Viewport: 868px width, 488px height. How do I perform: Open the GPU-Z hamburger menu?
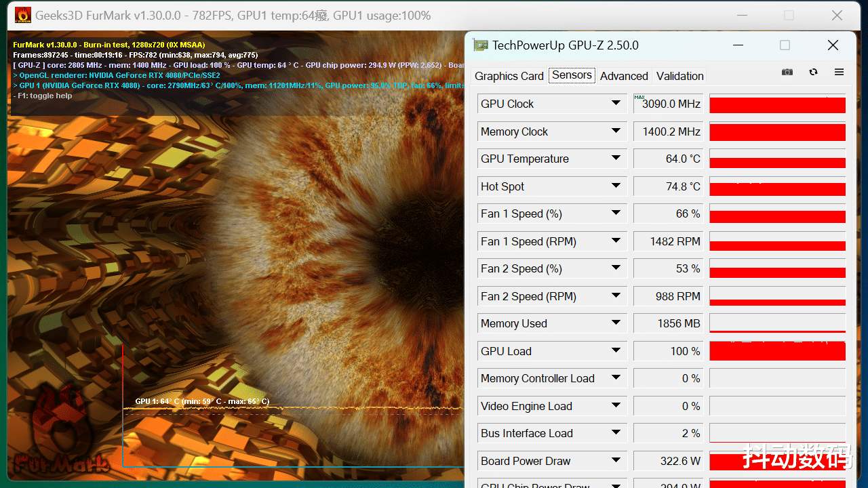pos(839,72)
